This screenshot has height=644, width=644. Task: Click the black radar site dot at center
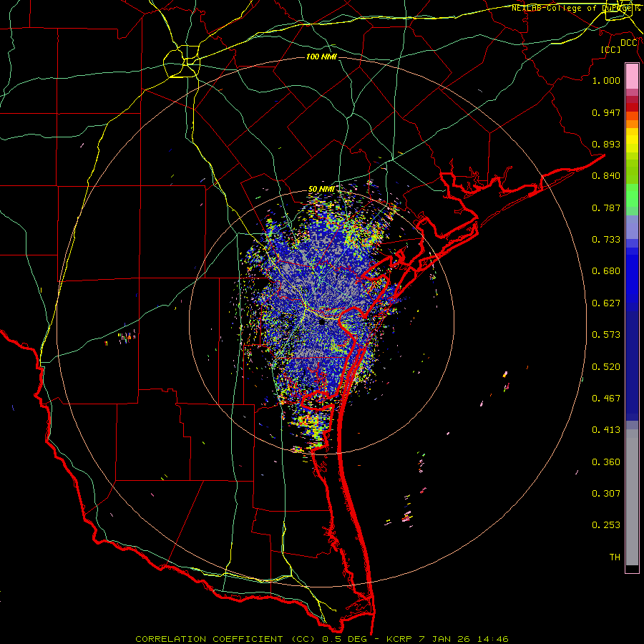(322, 322)
